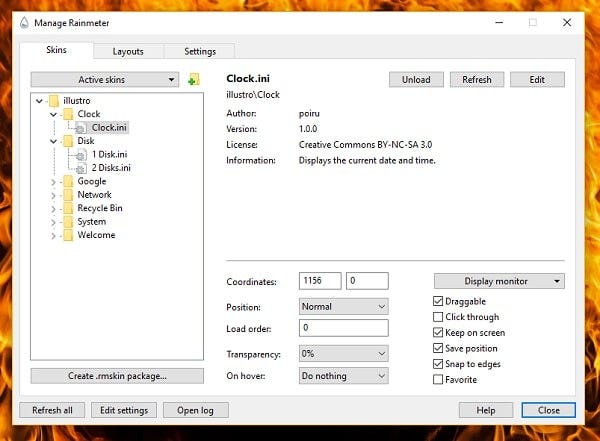Expand the Welcome folder chevron
The width and height of the screenshot is (600, 441).
tap(53, 236)
